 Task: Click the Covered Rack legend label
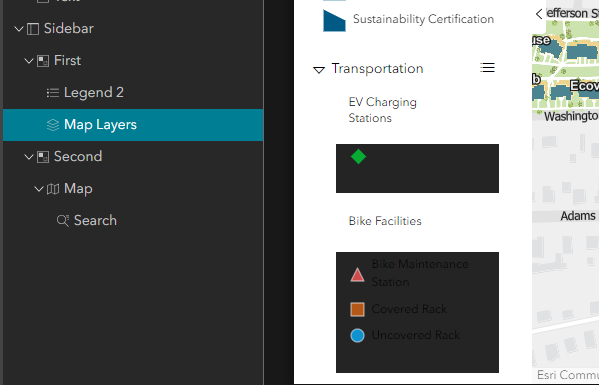pyautogui.click(x=409, y=309)
